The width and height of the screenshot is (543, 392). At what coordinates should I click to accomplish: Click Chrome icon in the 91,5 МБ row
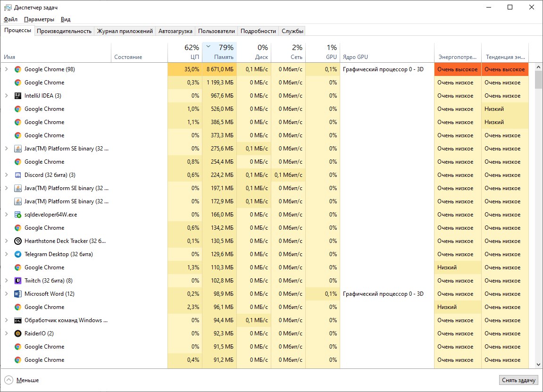17,347
